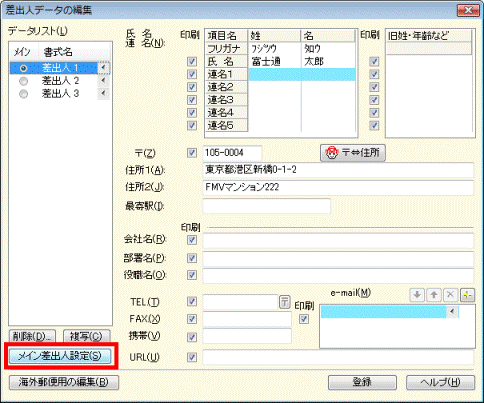The height and width of the screenshot is (403, 484).
Task: Select the 富士通 surname cell
Action: click(x=275, y=62)
